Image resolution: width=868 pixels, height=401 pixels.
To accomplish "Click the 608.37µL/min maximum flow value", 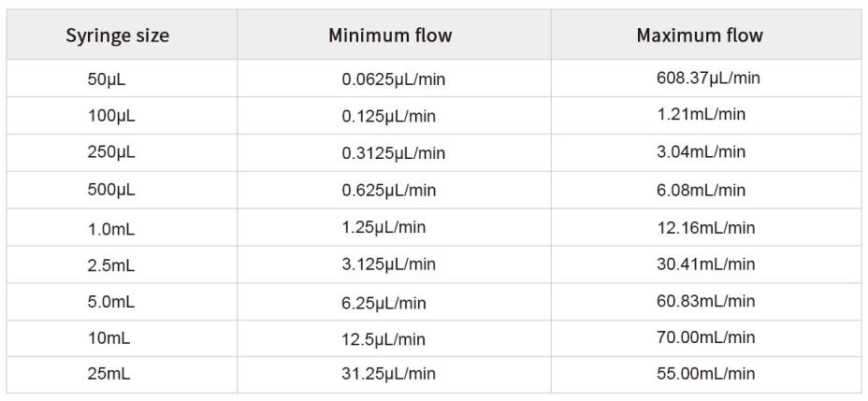I will coord(708,79).
